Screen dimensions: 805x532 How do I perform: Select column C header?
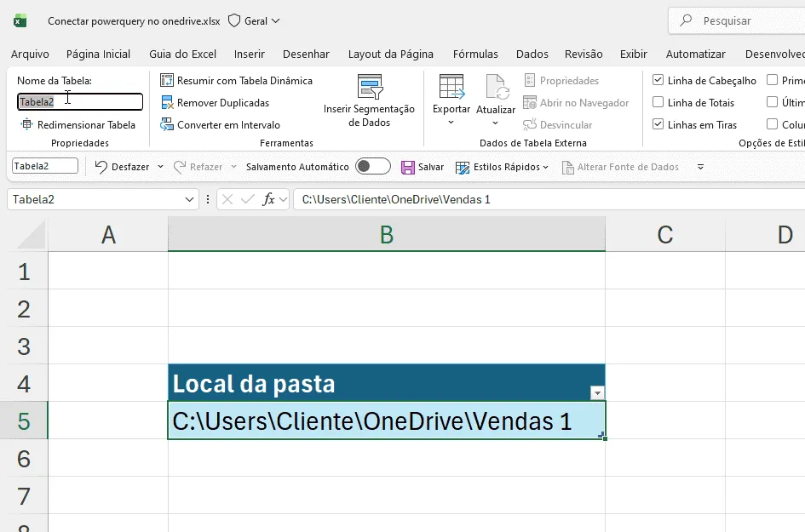click(x=664, y=234)
